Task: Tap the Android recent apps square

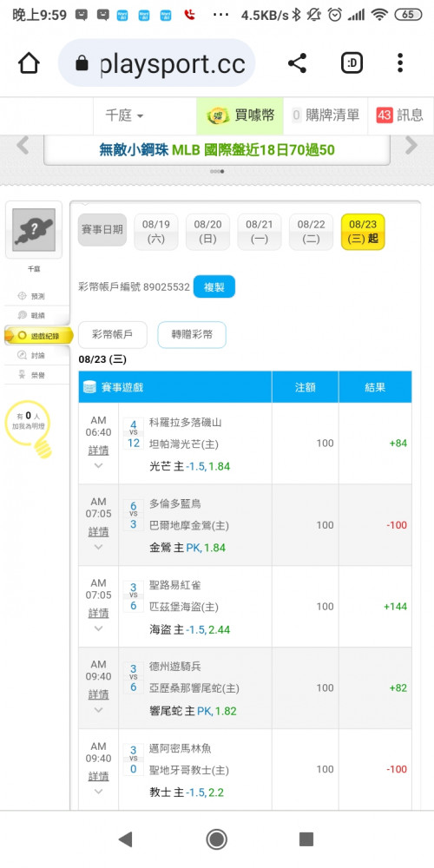Action: (306, 839)
